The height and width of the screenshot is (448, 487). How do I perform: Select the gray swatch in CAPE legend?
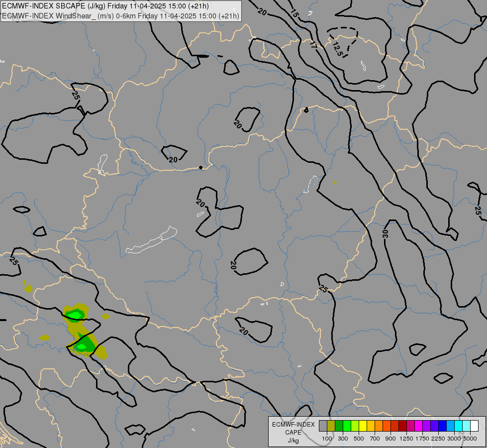pyautogui.click(x=323, y=426)
